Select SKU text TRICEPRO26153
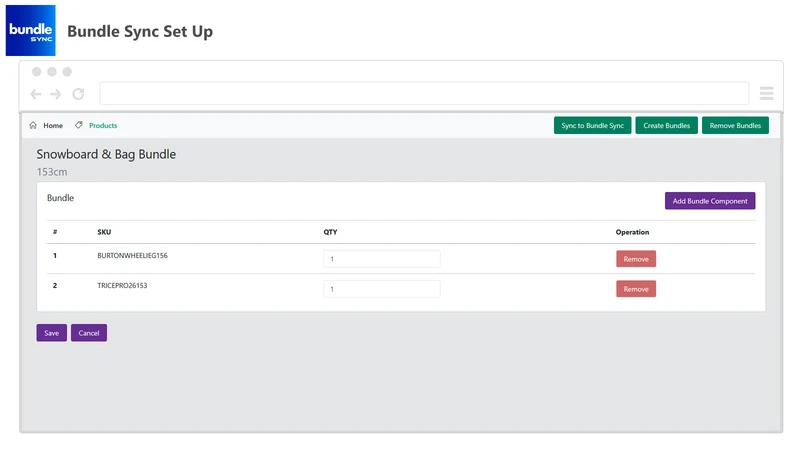This screenshot has height=450, width=800. coord(122,286)
